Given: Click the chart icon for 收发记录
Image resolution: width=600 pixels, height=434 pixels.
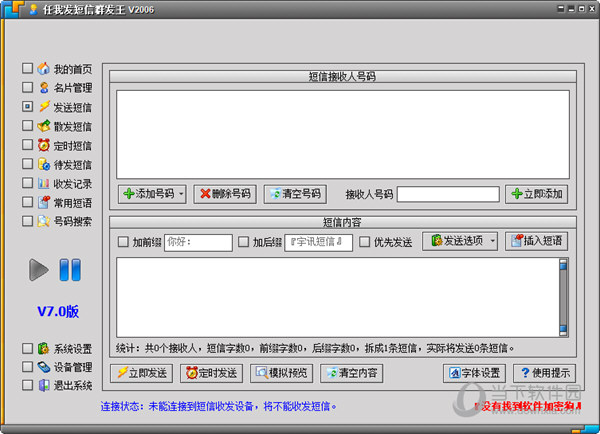Looking at the screenshot, I should (44, 183).
